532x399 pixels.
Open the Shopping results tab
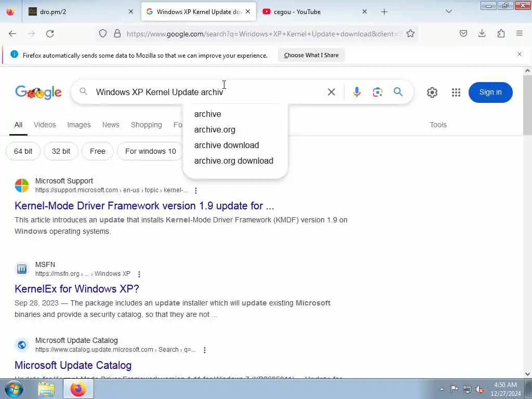click(x=146, y=125)
